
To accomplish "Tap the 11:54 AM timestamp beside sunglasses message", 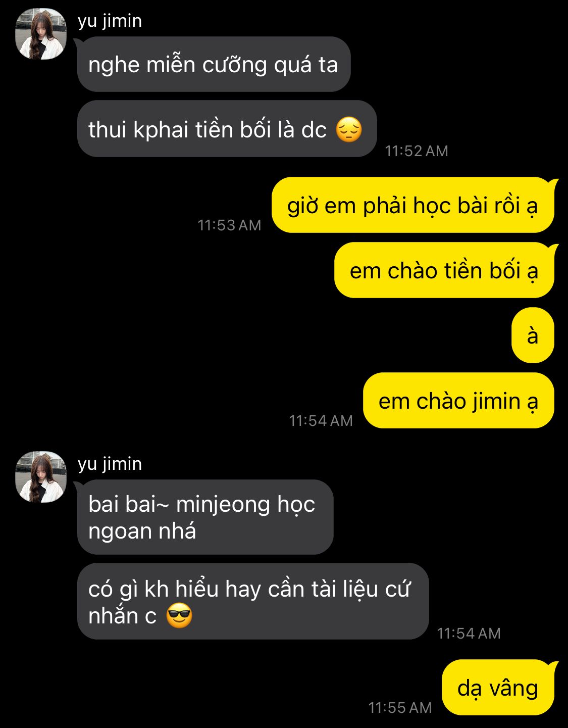I will [x=469, y=634].
